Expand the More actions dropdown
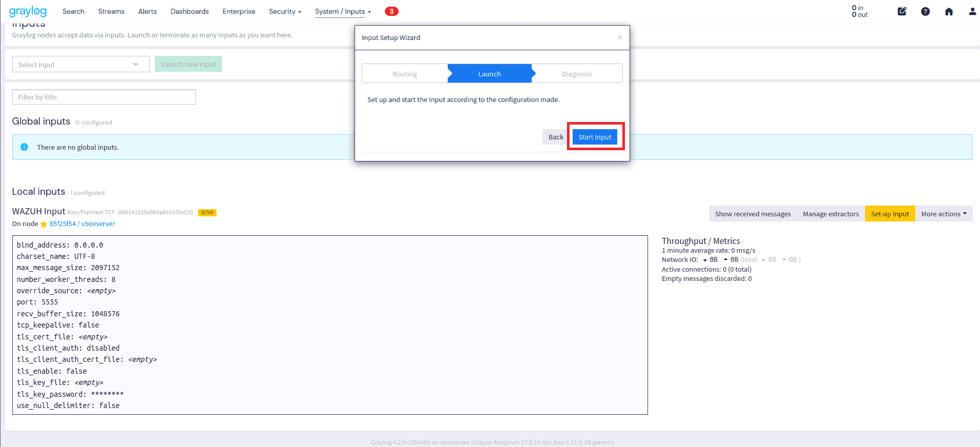 coord(944,214)
